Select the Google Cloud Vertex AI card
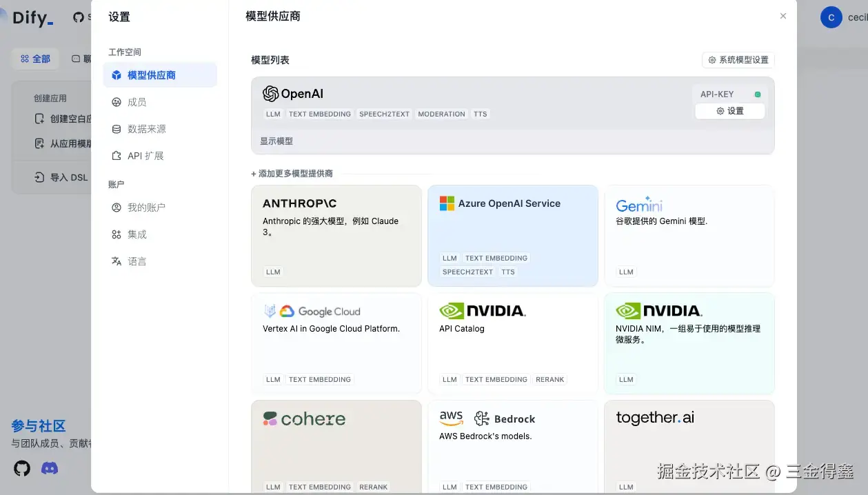Viewport: 868px width, 495px height. pos(336,343)
